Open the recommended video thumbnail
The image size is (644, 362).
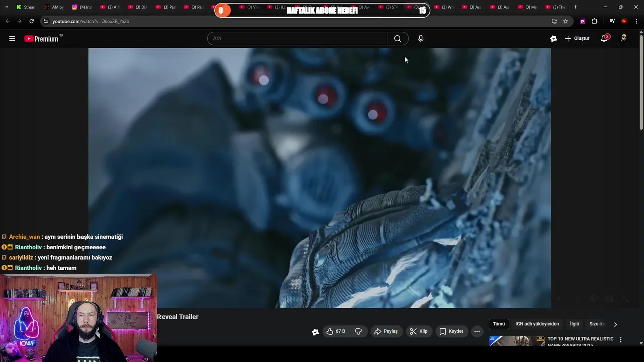click(516, 341)
